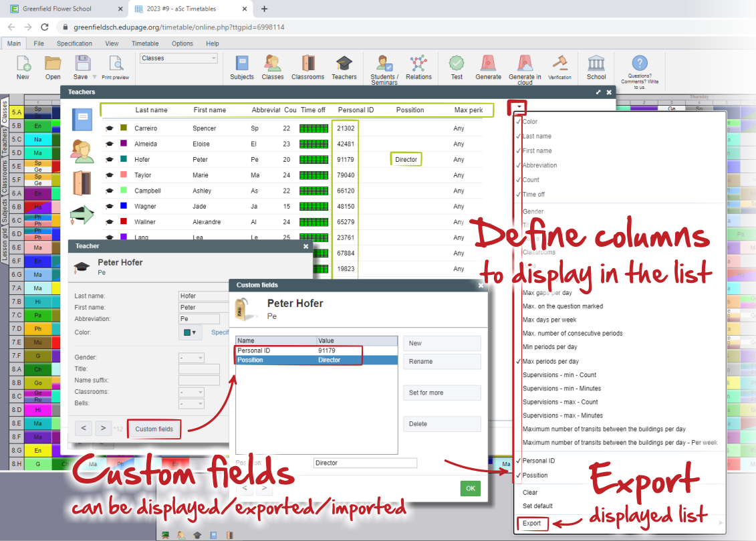Open a file with the Open folder icon
This screenshot has width=756, height=541.
tap(53, 67)
